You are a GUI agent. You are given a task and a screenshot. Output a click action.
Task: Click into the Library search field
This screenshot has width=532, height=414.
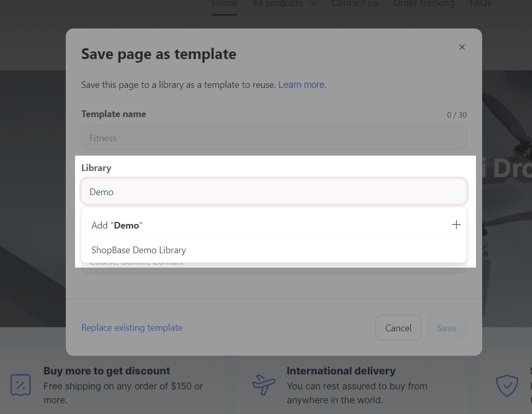(273, 192)
